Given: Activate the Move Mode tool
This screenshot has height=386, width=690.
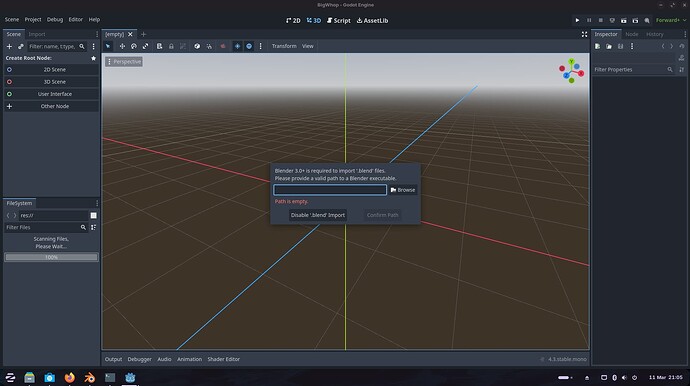Looking at the screenshot, I should tap(122, 46).
